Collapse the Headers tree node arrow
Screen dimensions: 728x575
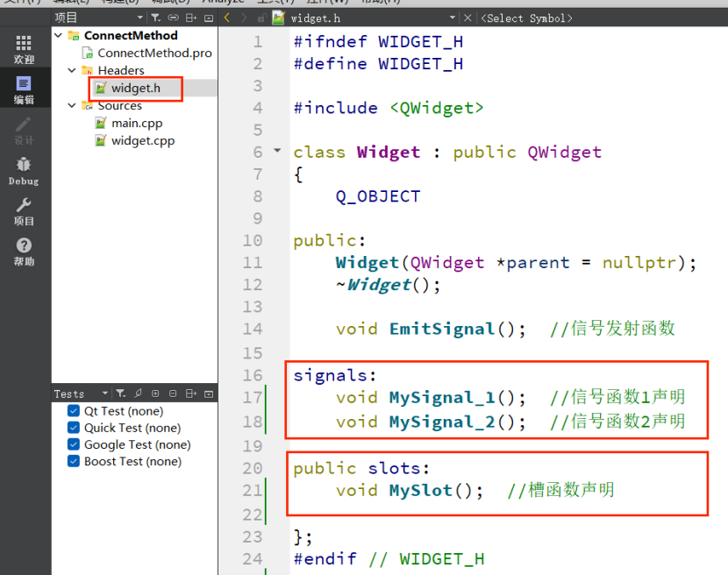(x=72, y=70)
